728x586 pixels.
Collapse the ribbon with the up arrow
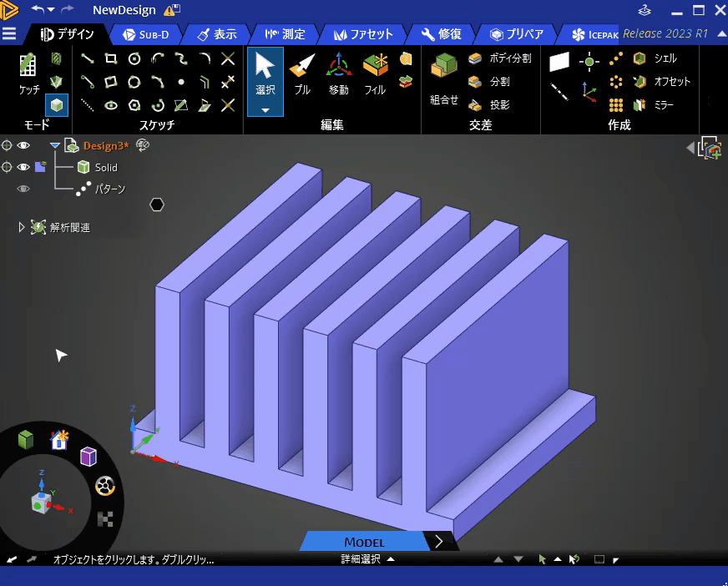[721, 34]
